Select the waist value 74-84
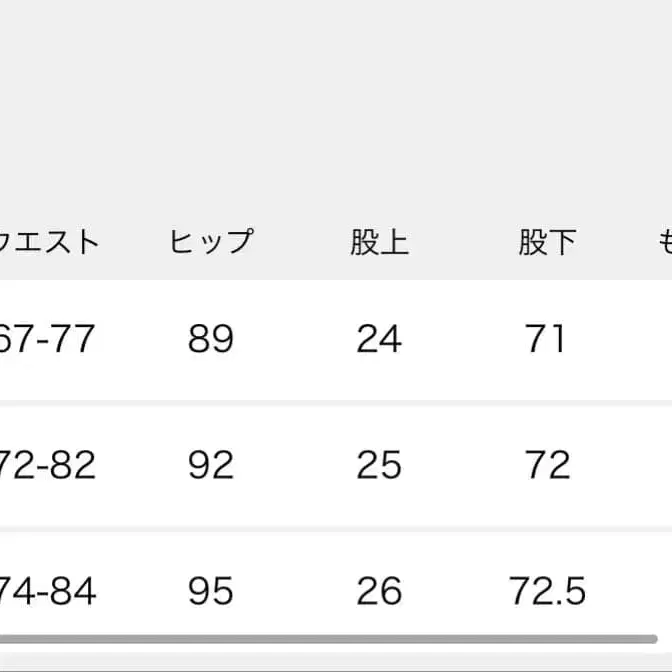 (48, 592)
